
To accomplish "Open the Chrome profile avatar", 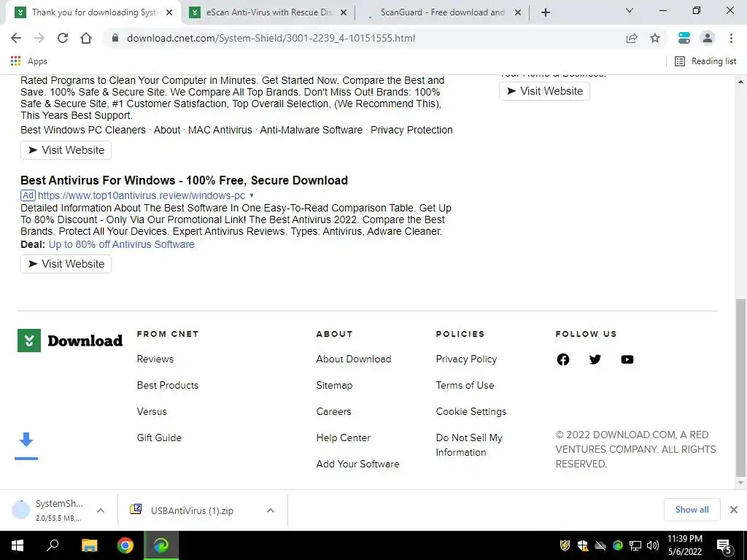I will pyautogui.click(x=708, y=38).
